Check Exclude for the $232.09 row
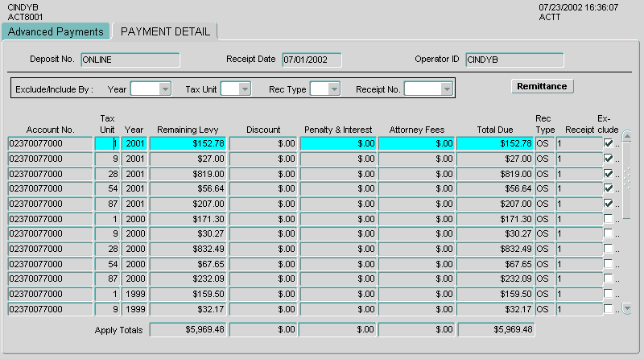 coord(609,279)
